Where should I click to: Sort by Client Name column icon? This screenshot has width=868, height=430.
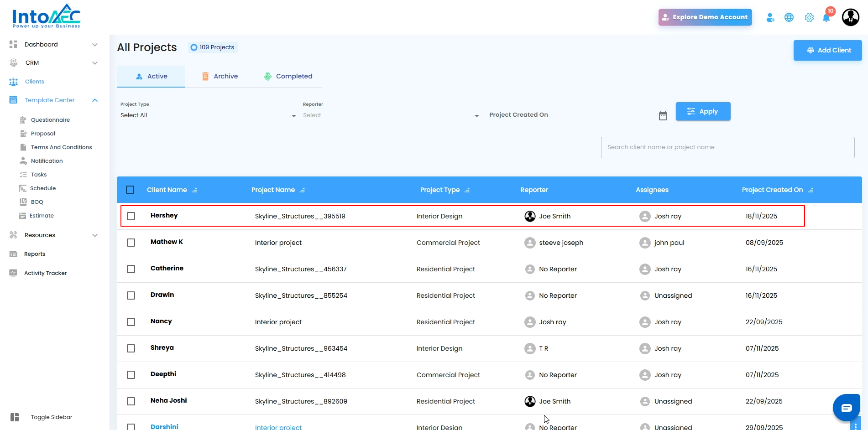(195, 190)
